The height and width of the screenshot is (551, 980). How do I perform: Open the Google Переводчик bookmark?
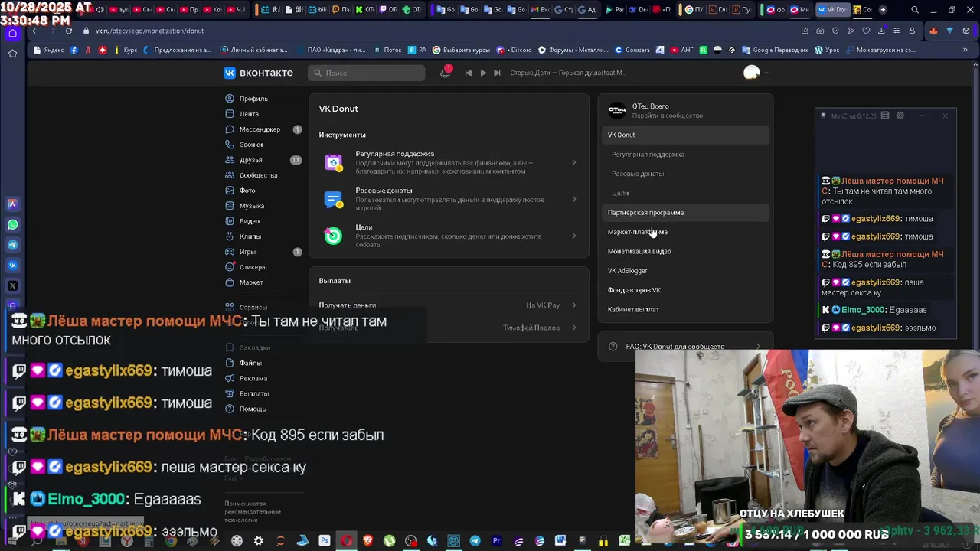[x=775, y=50]
